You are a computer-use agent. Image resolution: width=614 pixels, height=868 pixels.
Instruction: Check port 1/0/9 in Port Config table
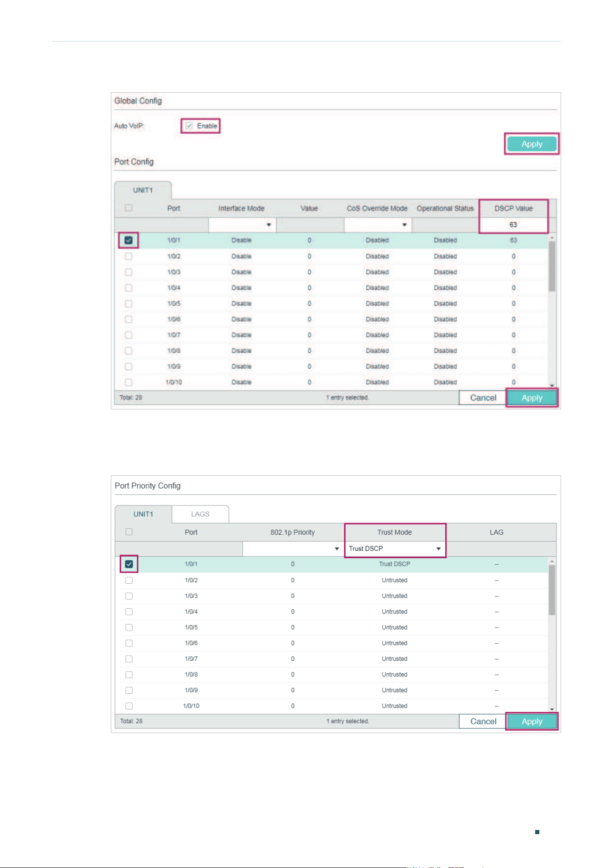click(x=128, y=366)
